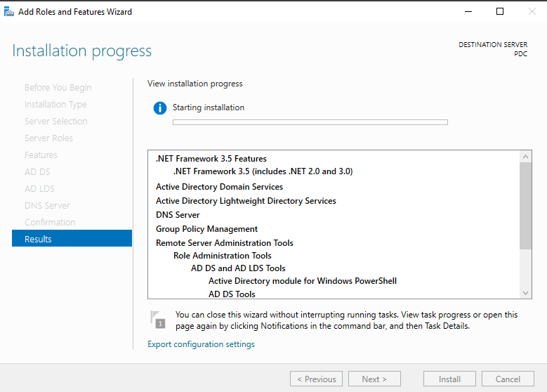The height and width of the screenshot is (392, 547).
Task: Click the notification flag icon near wizard note
Action: tap(158, 320)
